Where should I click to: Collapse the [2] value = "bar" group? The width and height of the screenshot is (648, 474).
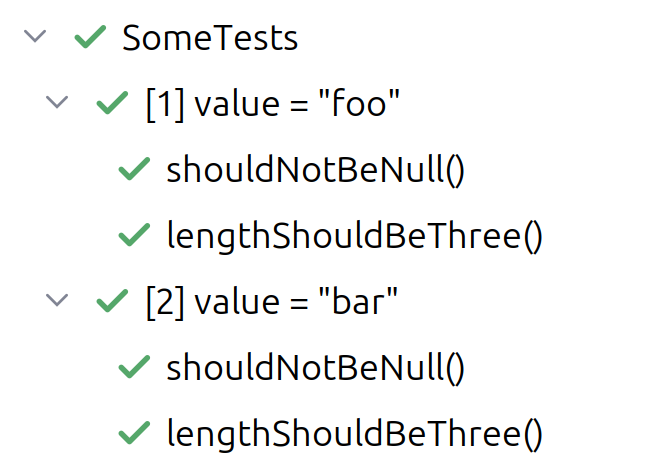point(58,301)
